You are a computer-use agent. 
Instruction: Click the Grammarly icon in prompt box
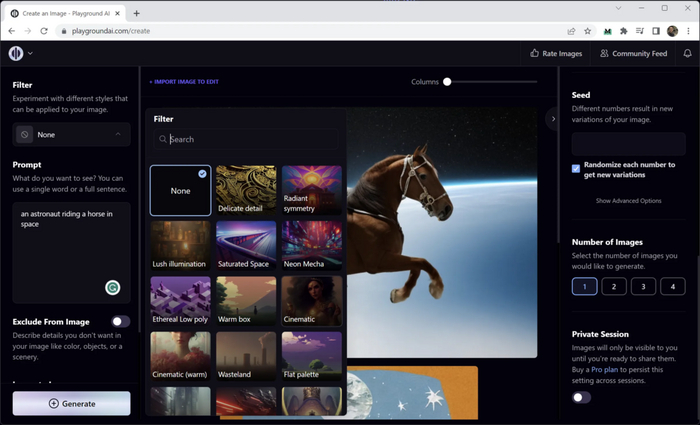point(113,288)
